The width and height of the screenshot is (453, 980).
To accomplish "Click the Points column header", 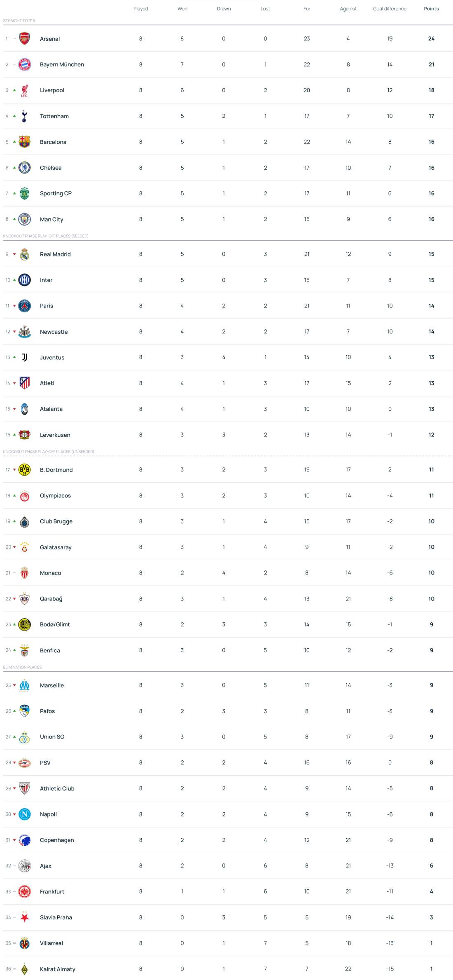I will coord(431,9).
